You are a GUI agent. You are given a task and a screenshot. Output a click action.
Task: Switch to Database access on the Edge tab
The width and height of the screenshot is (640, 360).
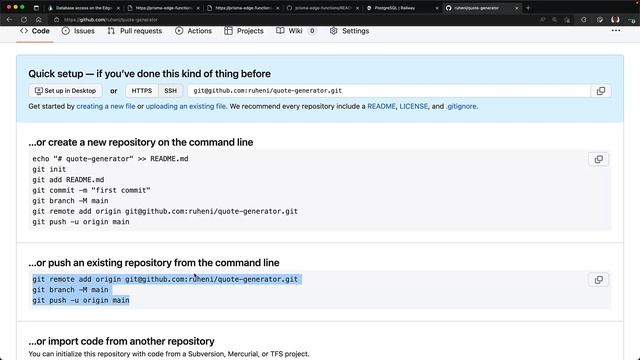click(x=84, y=8)
